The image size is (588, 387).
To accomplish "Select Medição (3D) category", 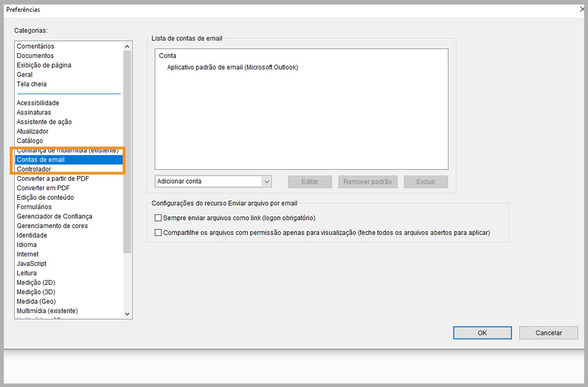I will (x=36, y=292).
